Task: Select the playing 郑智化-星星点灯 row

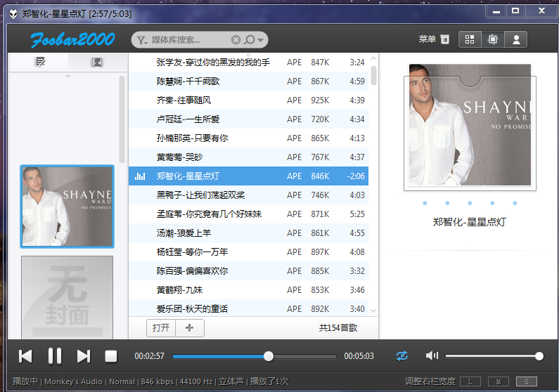Action: click(248, 176)
